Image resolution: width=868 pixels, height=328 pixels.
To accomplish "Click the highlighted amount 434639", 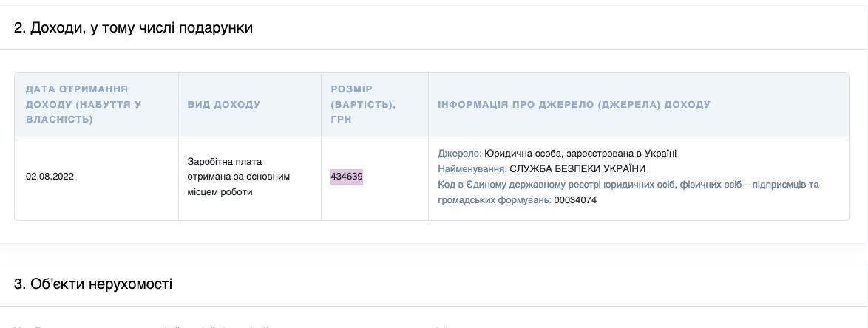I will coord(347,177).
